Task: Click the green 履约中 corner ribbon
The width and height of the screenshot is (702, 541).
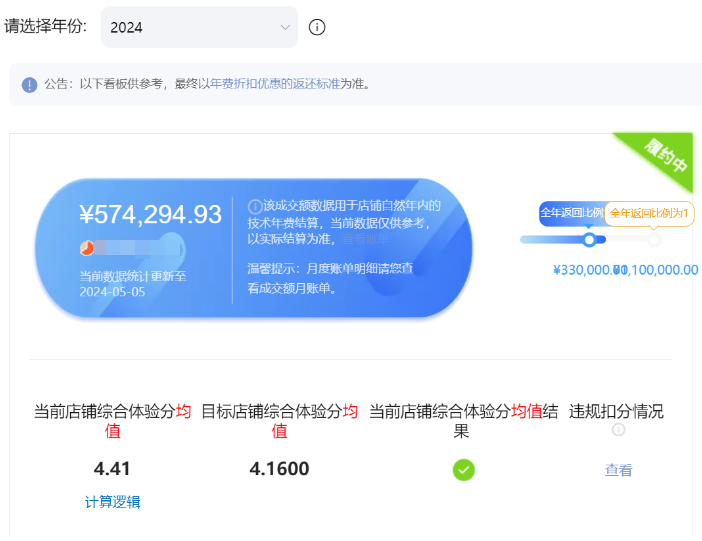Action: pos(664,158)
